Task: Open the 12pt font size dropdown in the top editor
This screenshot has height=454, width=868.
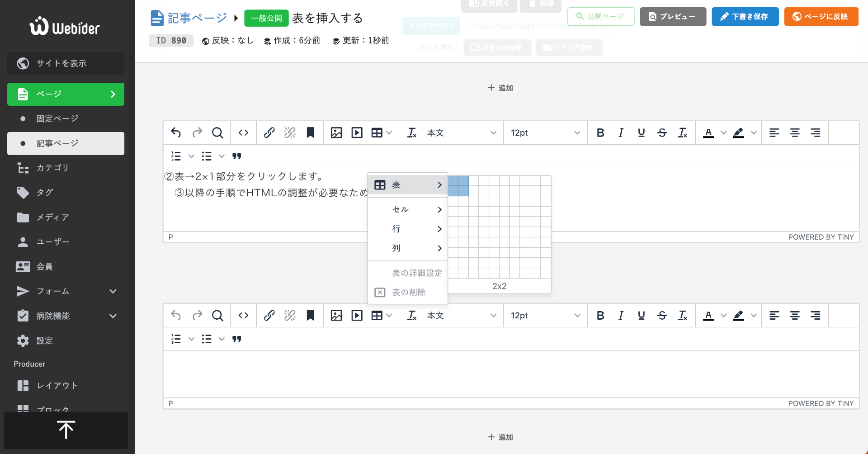Action: click(545, 132)
